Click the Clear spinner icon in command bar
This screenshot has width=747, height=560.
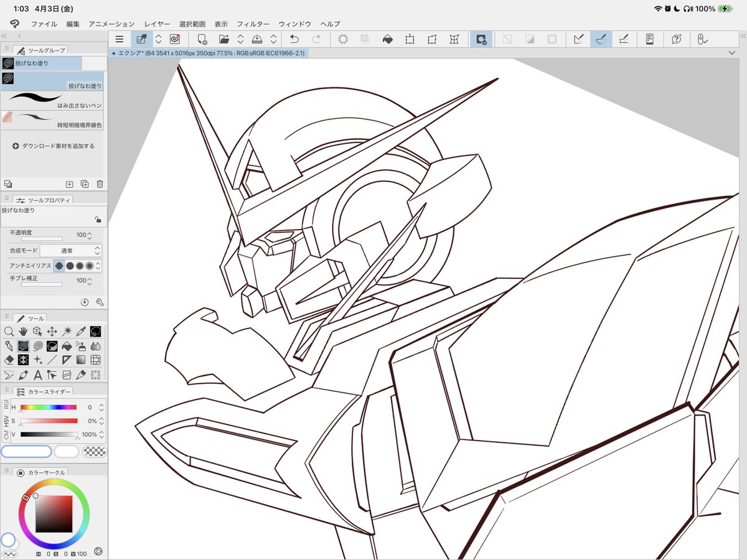[342, 39]
